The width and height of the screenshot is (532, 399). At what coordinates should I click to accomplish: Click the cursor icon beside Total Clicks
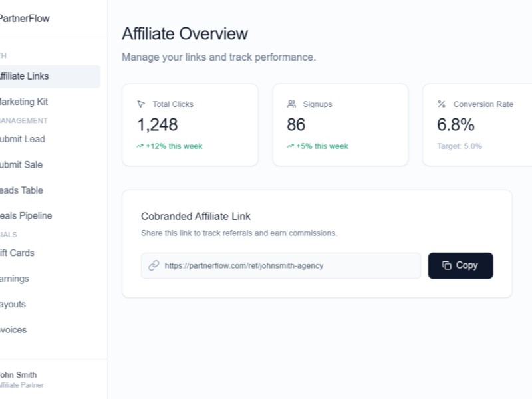pos(141,104)
